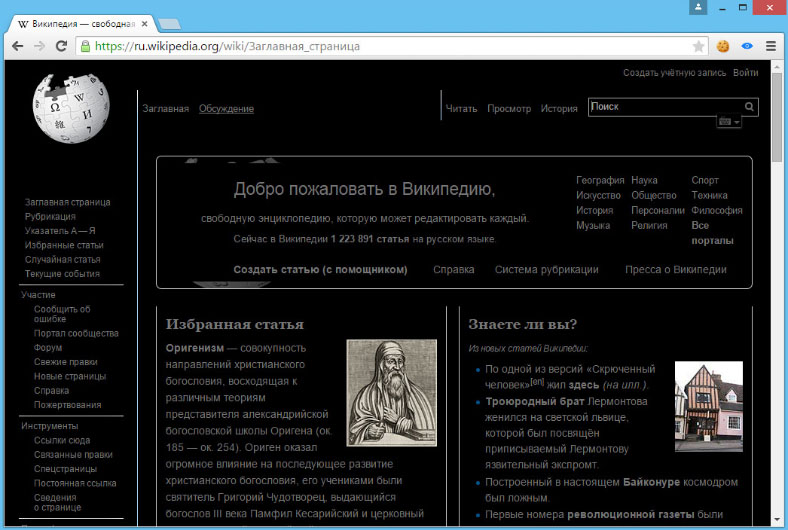Screen dimensions: 788x530
Task: Open Ссылки сюда tool link
Action: [62, 440]
